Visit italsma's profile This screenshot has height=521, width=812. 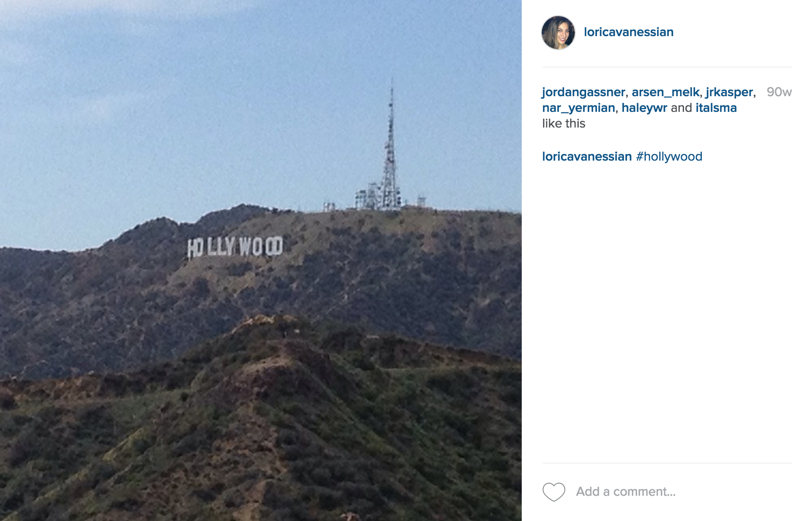point(716,108)
